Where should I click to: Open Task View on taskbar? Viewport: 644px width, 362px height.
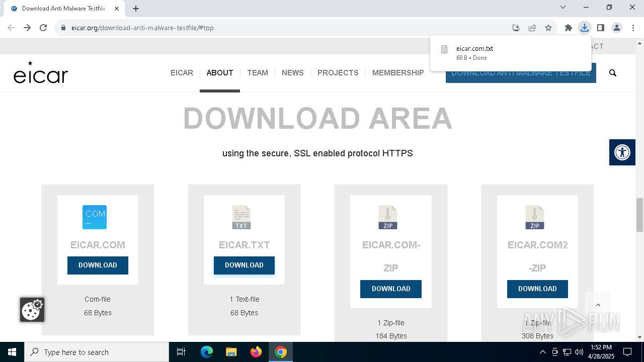pos(181,352)
